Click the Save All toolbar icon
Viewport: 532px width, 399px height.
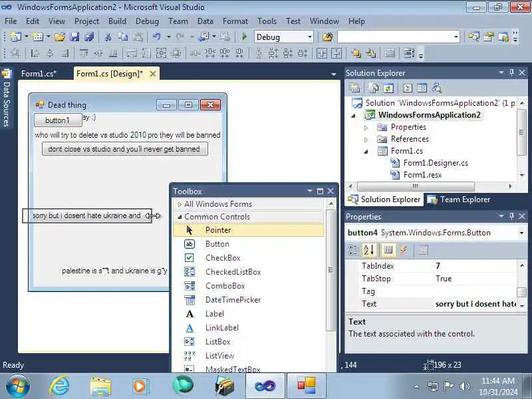click(x=89, y=37)
